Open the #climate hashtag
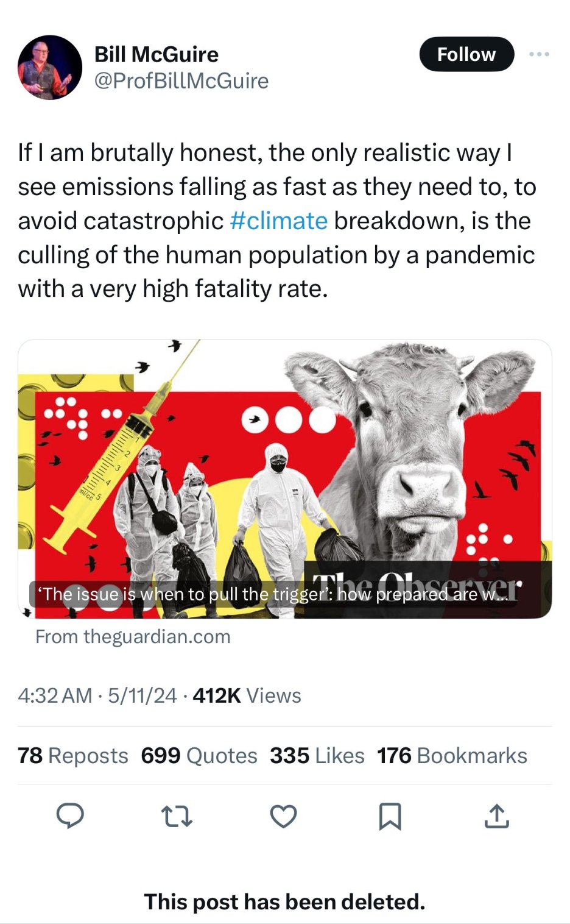 (x=279, y=221)
